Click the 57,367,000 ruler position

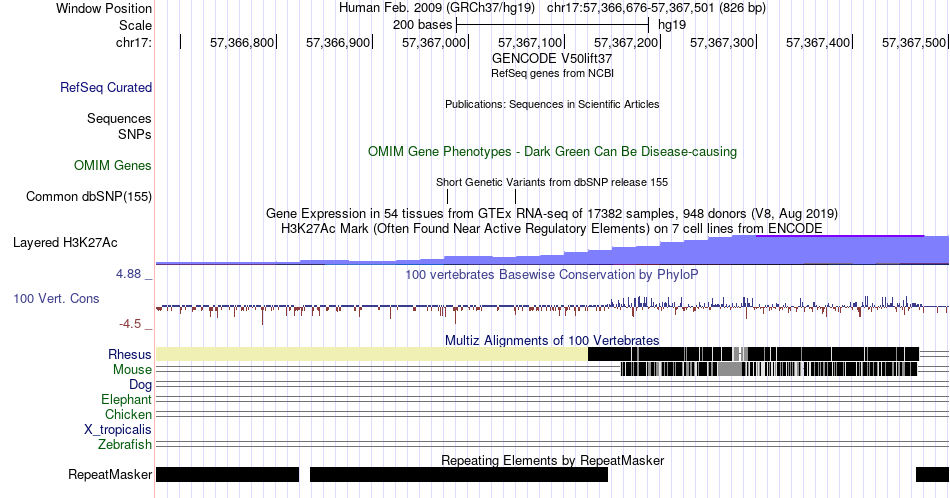[x=434, y=42]
